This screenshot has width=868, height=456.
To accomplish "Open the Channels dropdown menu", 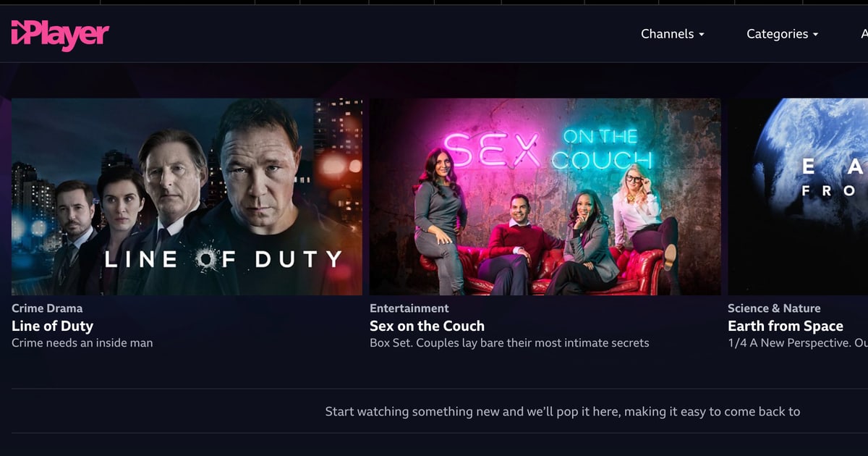I will [x=673, y=34].
